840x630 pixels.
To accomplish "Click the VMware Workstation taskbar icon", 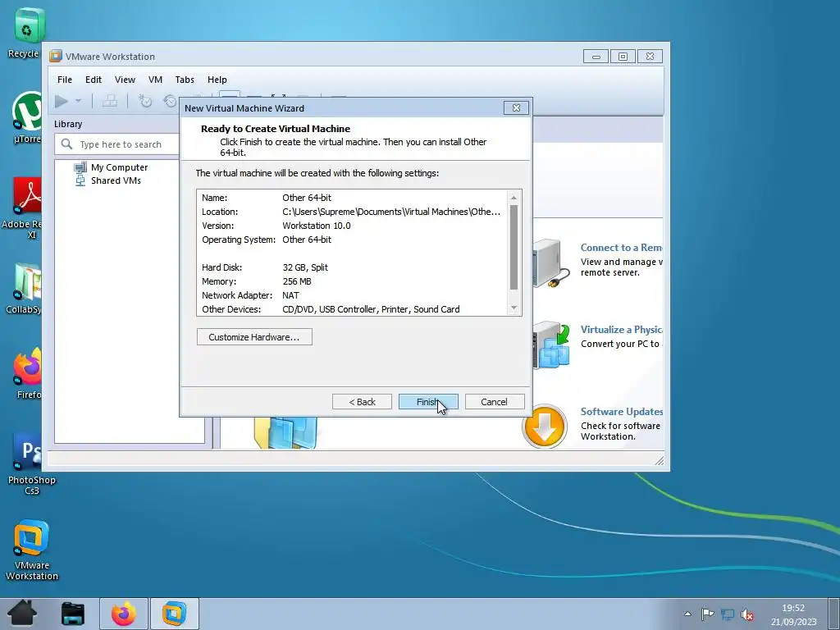I will pyautogui.click(x=175, y=614).
